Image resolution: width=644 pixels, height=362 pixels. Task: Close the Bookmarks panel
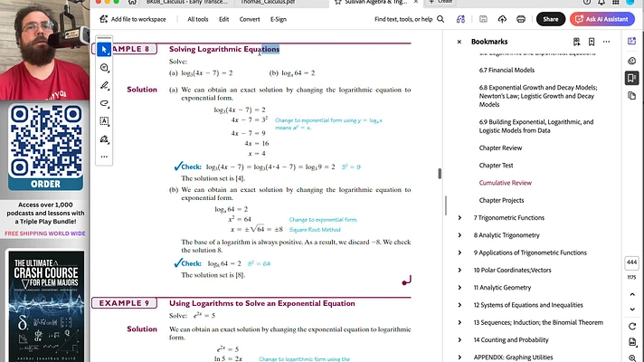pyautogui.click(x=459, y=42)
